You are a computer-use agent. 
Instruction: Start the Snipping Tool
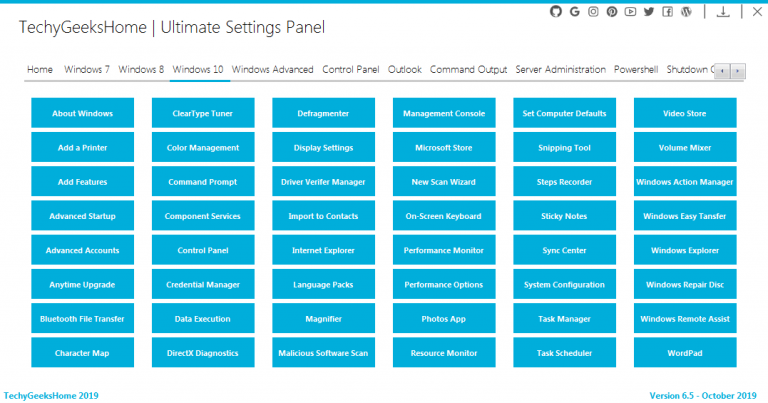coord(564,148)
